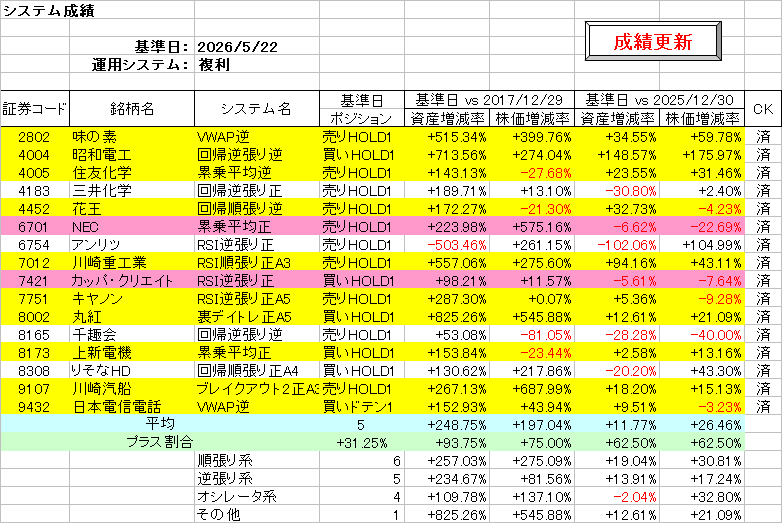Select the 昭和電工 name cell

132,155
